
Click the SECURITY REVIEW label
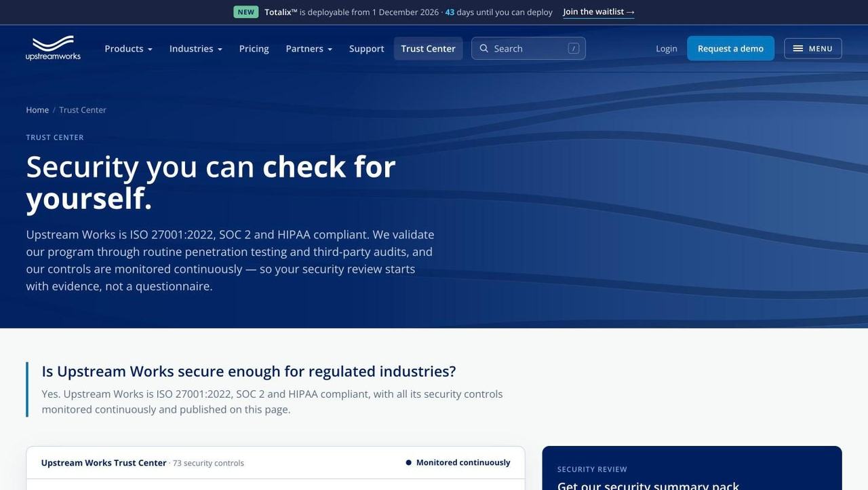pos(592,469)
